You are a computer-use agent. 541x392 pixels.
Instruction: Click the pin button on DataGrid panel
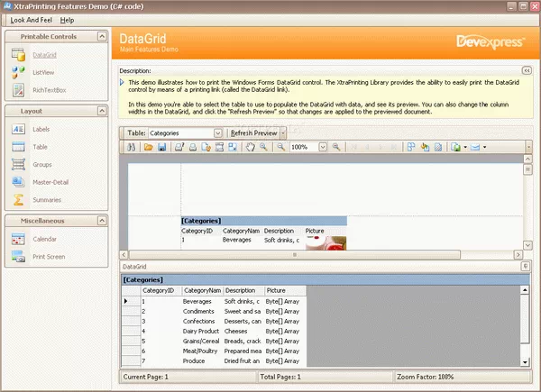pyautogui.click(x=526, y=266)
